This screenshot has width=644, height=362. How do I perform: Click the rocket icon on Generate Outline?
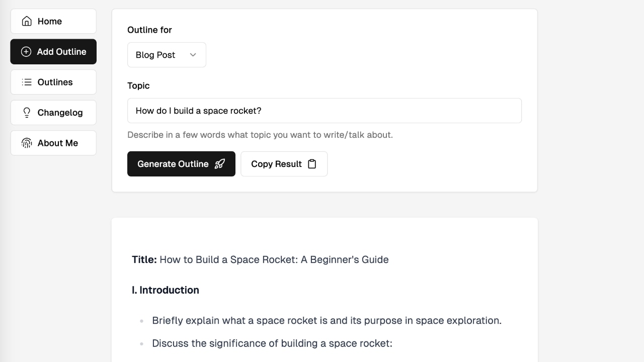[219, 164]
